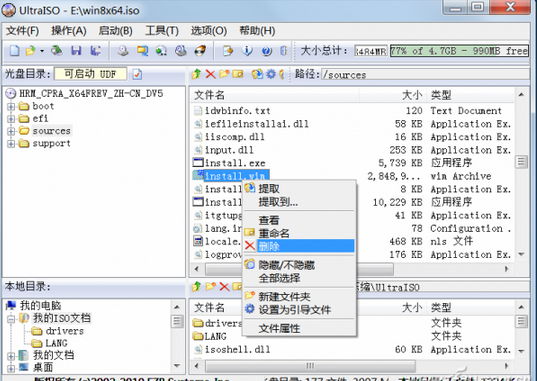Click the 77% of 4.7GB capacity bar
This screenshot has width=537, height=381.
point(459,51)
